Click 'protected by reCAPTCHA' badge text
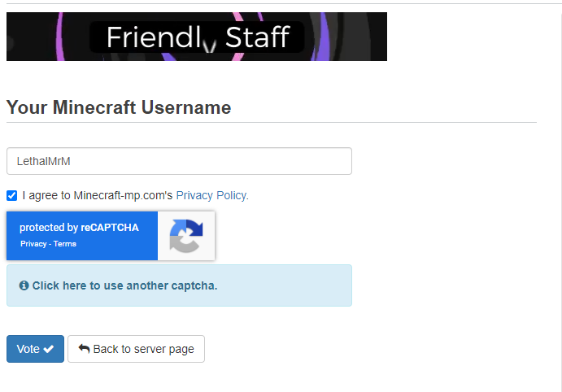Image resolution: width=562 pixels, height=392 pixels. (x=79, y=228)
